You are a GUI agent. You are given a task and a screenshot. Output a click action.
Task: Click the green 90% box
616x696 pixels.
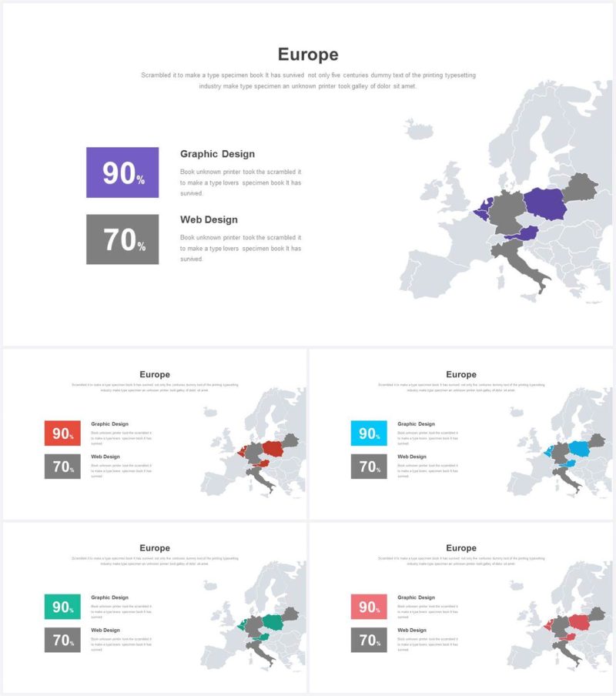click(x=62, y=607)
